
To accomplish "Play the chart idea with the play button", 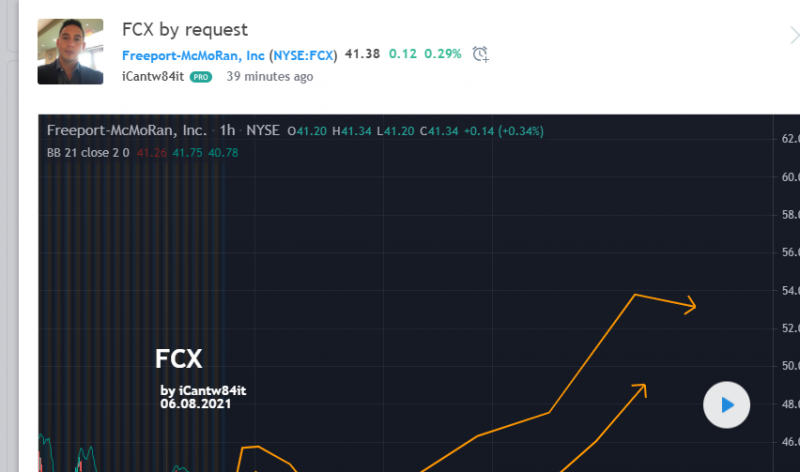I will coord(727,405).
